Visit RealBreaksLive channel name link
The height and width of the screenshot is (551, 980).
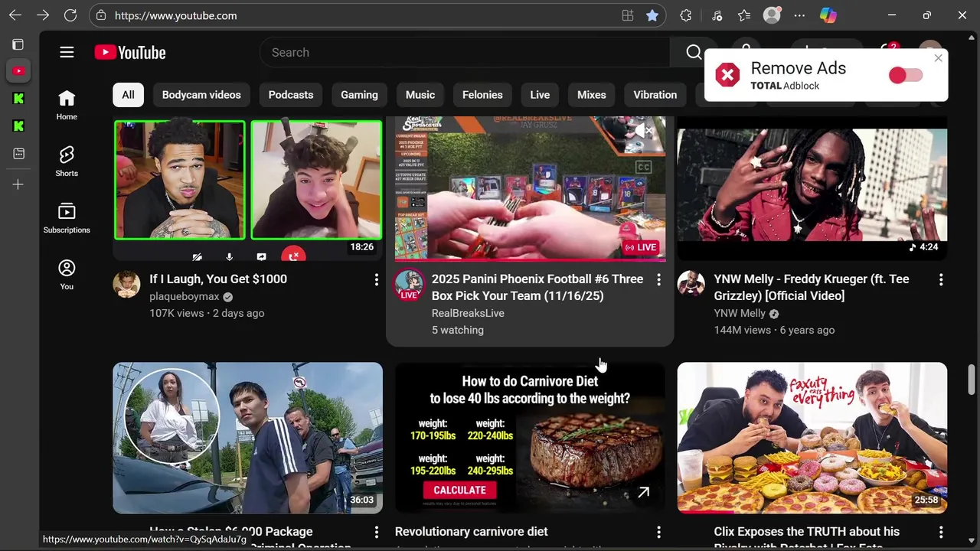[468, 313]
